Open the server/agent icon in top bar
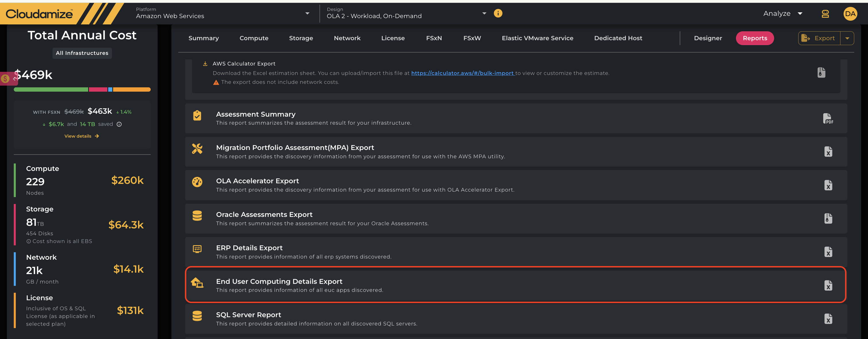The width and height of the screenshot is (868, 339). coord(825,14)
